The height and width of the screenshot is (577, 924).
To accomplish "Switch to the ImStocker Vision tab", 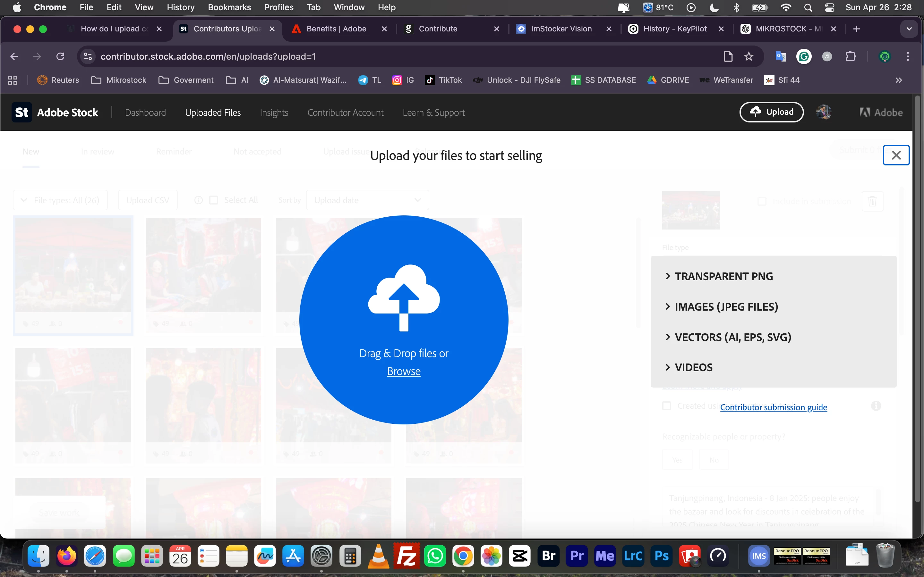I will click(560, 29).
